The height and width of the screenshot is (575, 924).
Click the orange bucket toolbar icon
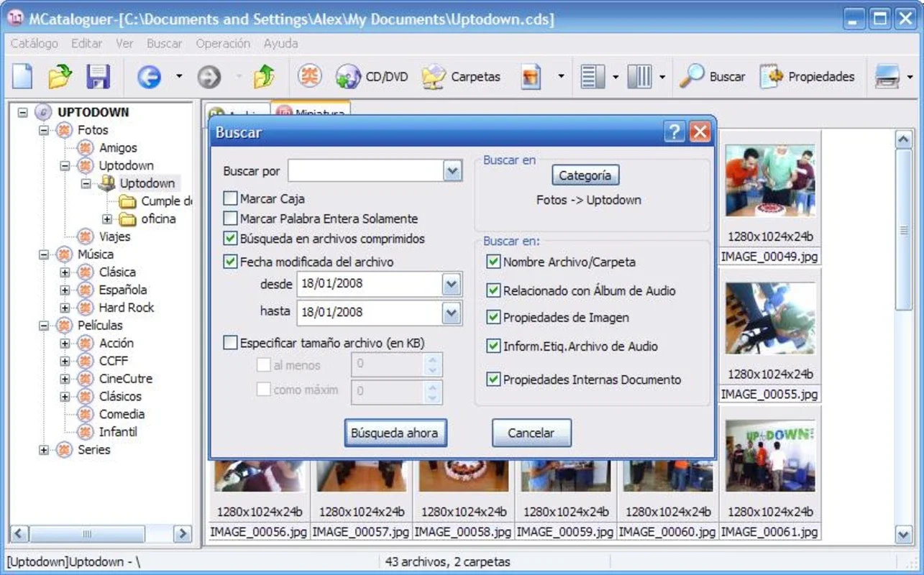pyautogui.click(x=531, y=76)
